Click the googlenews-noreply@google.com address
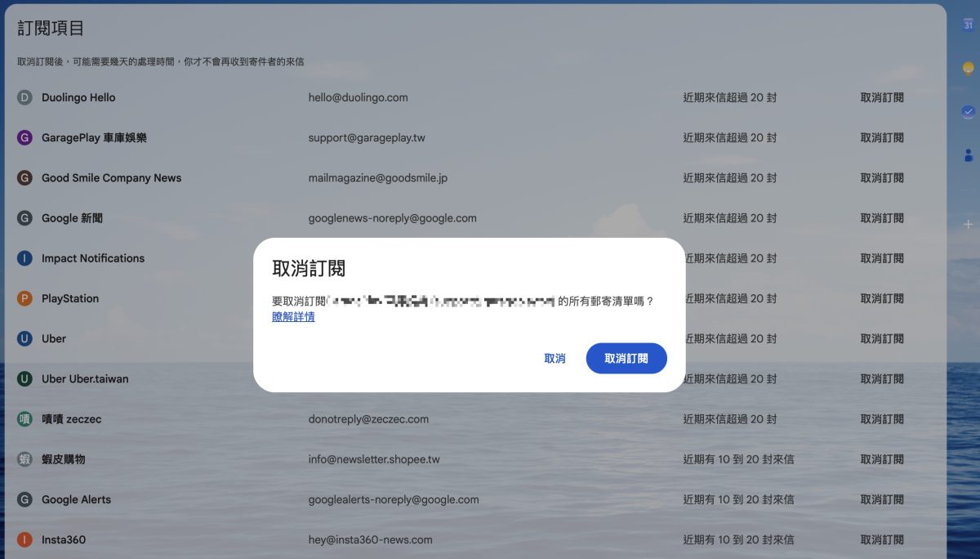The image size is (980, 559). [x=392, y=218]
